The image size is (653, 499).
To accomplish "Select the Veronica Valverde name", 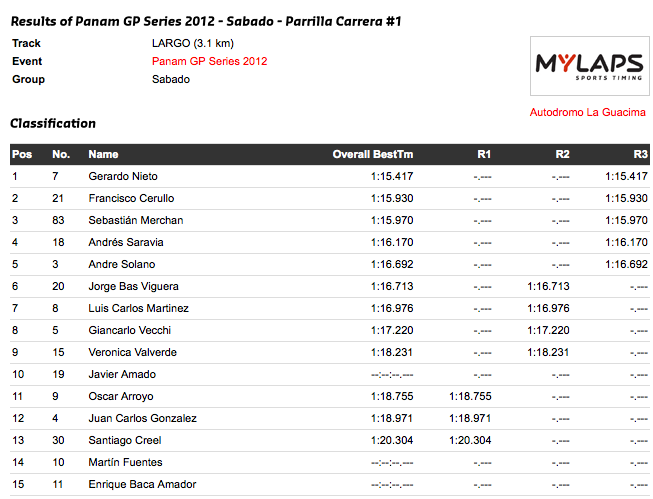I will tap(132, 352).
